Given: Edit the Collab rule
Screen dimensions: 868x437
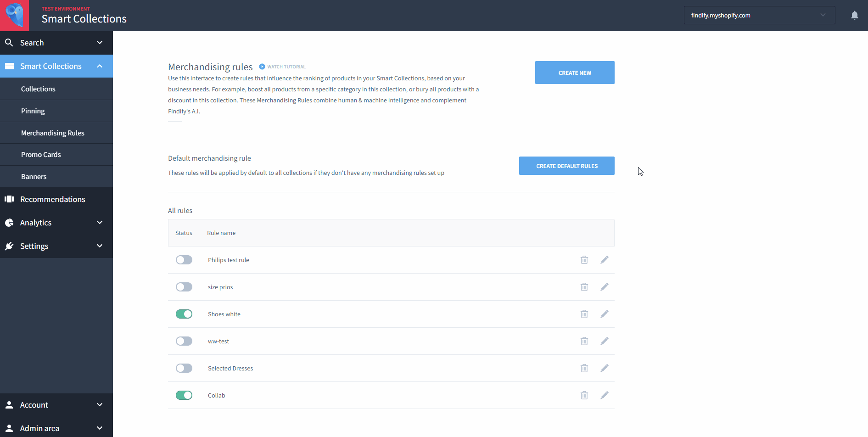Looking at the screenshot, I should pos(605,395).
